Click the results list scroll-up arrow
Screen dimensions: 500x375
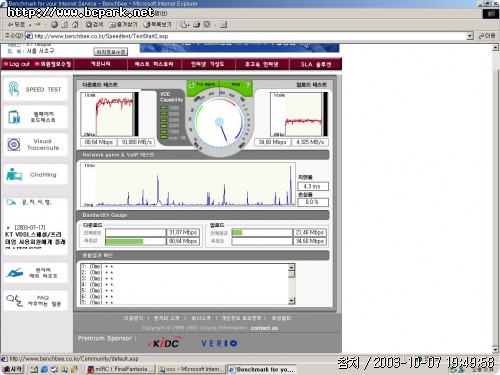pyautogui.click(x=291, y=267)
